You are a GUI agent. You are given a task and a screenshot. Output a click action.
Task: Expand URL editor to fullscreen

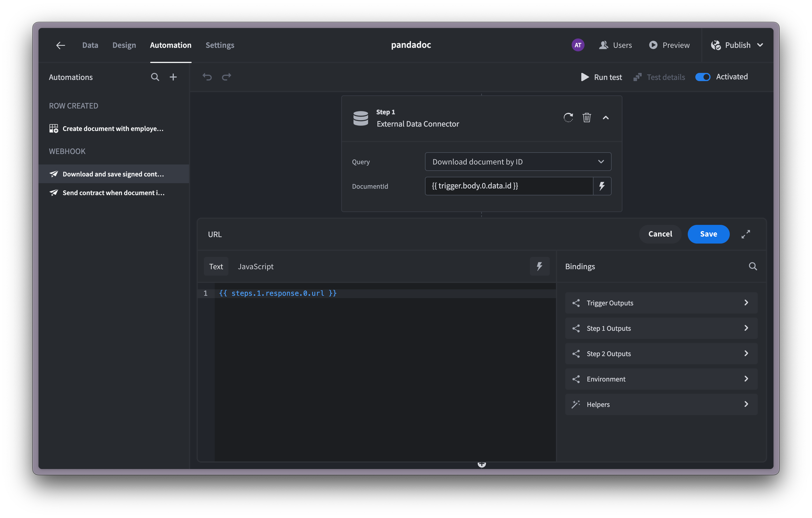(745, 234)
